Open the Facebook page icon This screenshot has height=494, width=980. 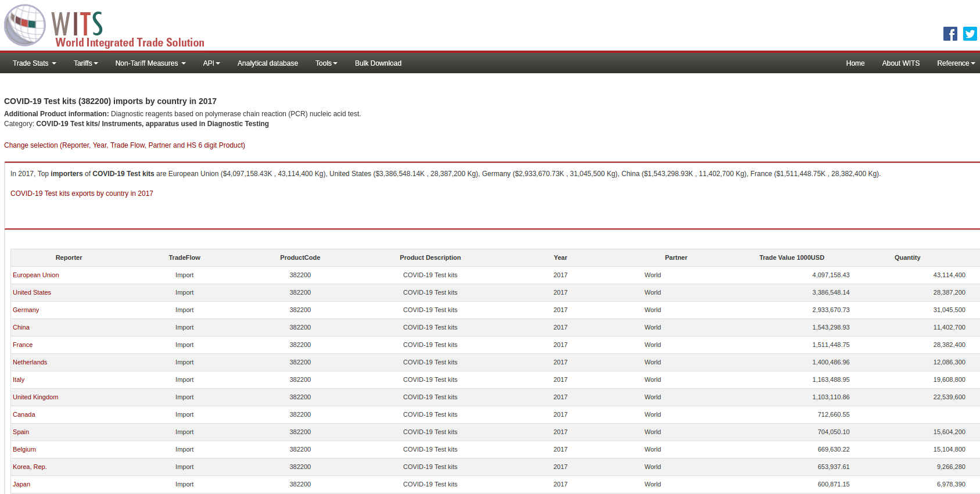(950, 34)
